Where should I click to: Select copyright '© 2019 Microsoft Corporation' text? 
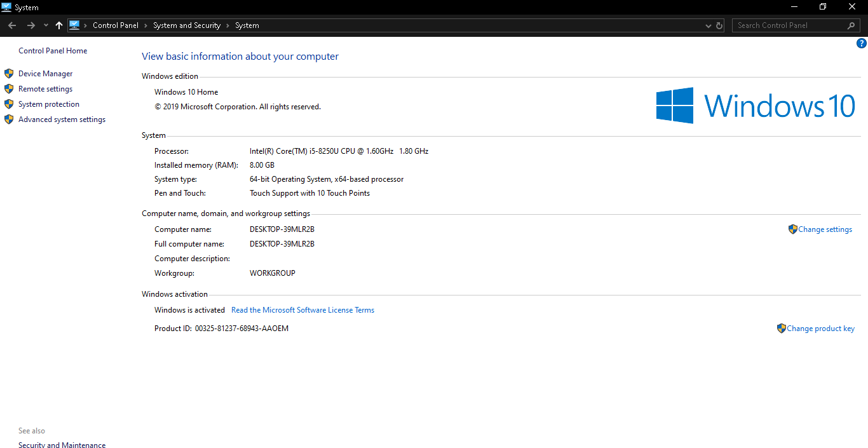205,107
